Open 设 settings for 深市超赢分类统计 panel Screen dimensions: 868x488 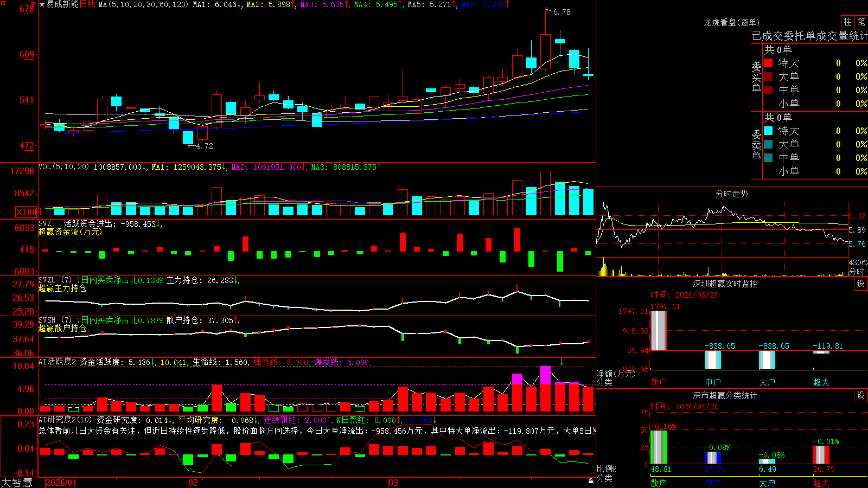tap(861, 395)
